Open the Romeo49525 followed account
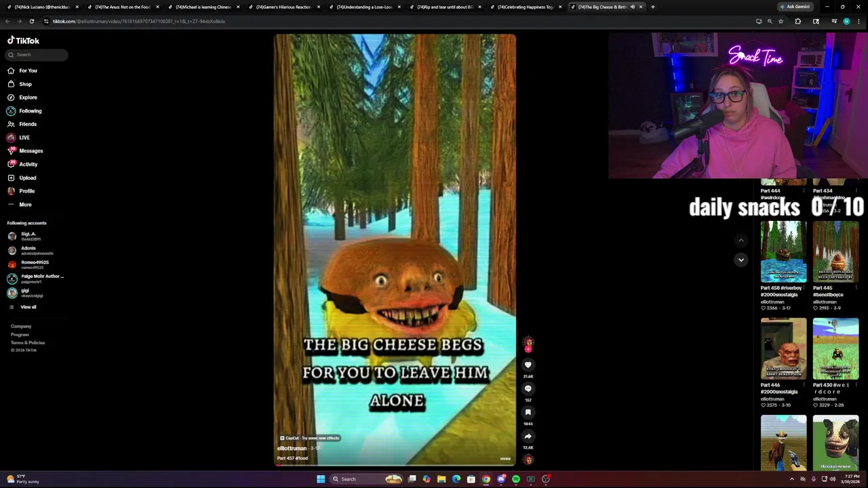868x488 pixels. click(x=28, y=264)
